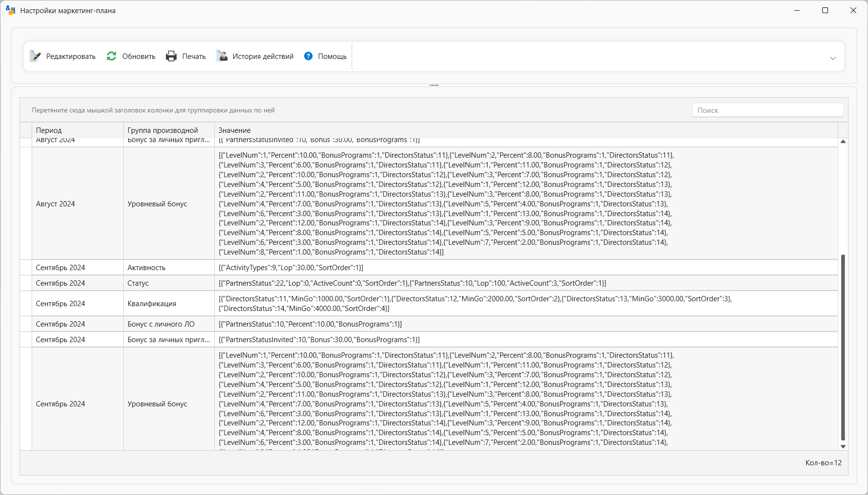Screen dimensions: 868x495
Task: Click DirectorsStatus MinGo value cell
Action: tap(526, 304)
